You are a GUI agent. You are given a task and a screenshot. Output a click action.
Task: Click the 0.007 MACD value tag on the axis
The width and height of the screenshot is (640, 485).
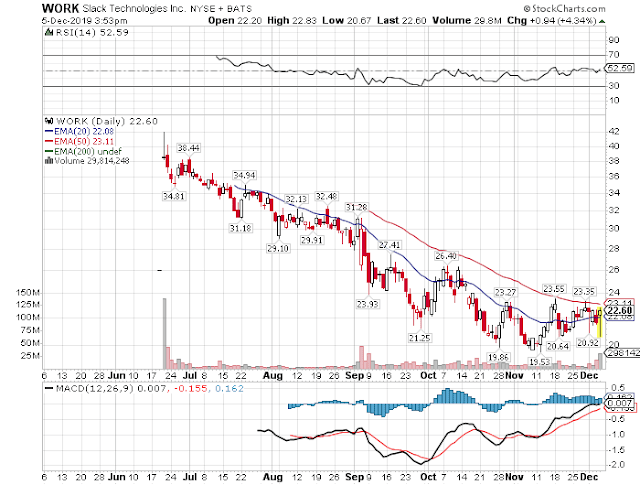(620, 403)
